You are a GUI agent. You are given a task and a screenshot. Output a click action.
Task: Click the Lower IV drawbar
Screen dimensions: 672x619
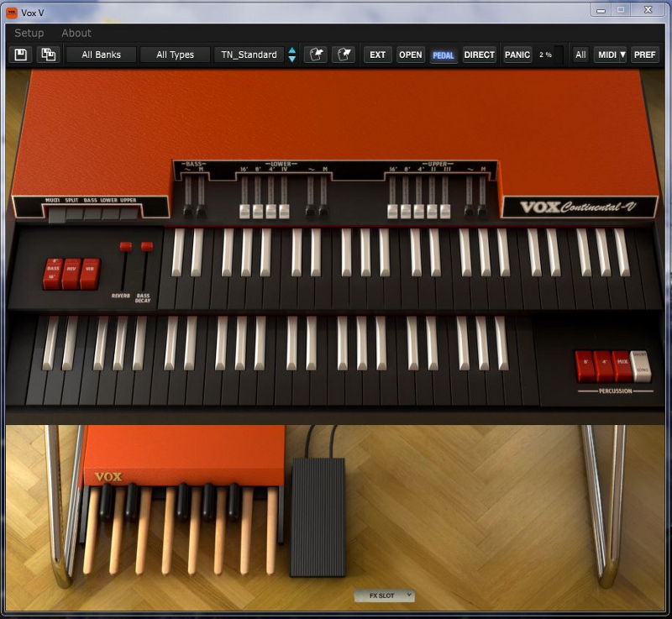[x=284, y=211]
